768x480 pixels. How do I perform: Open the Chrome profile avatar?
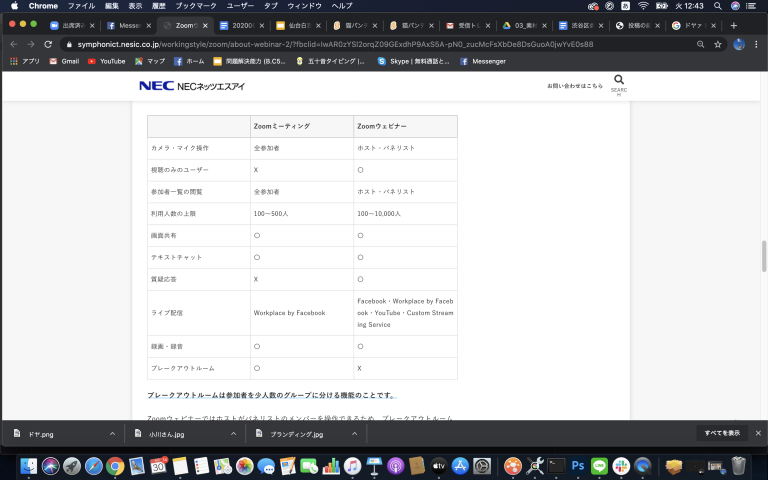pos(739,44)
